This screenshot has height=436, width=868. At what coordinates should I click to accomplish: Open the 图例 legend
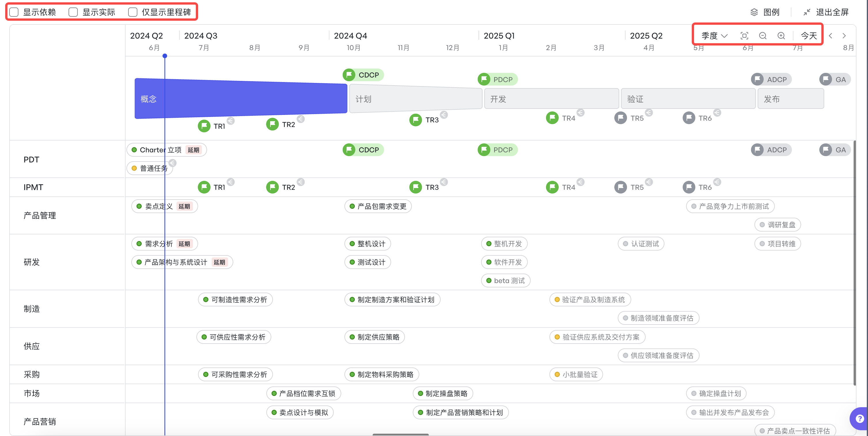click(x=765, y=12)
